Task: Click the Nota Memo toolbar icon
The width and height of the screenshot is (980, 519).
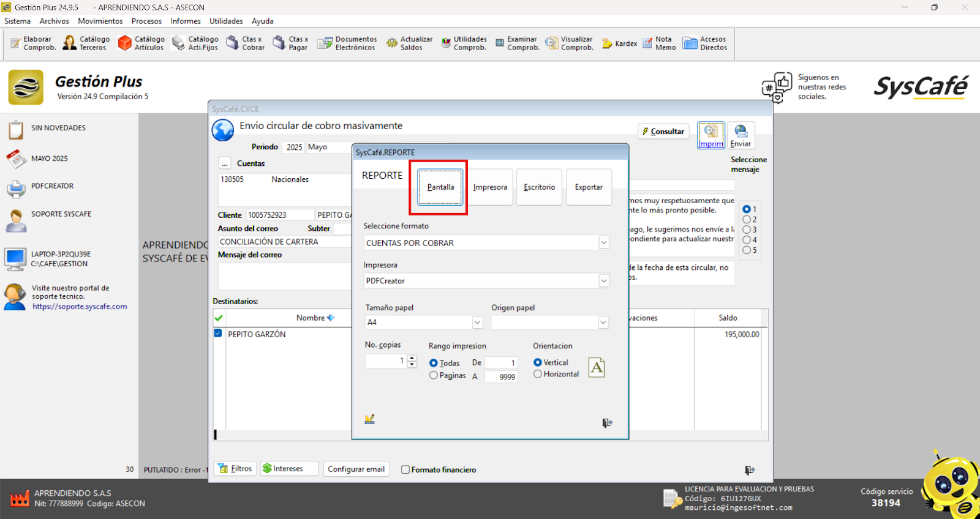Action: [x=659, y=43]
